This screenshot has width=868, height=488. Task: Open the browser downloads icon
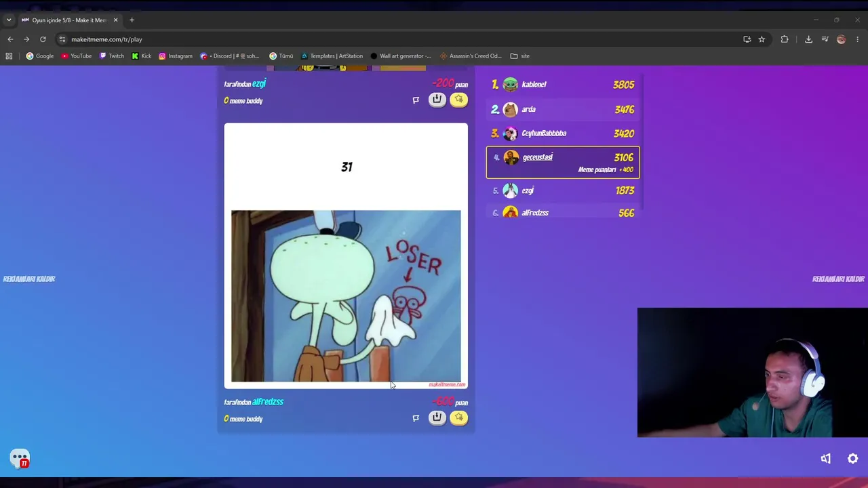[808, 39]
